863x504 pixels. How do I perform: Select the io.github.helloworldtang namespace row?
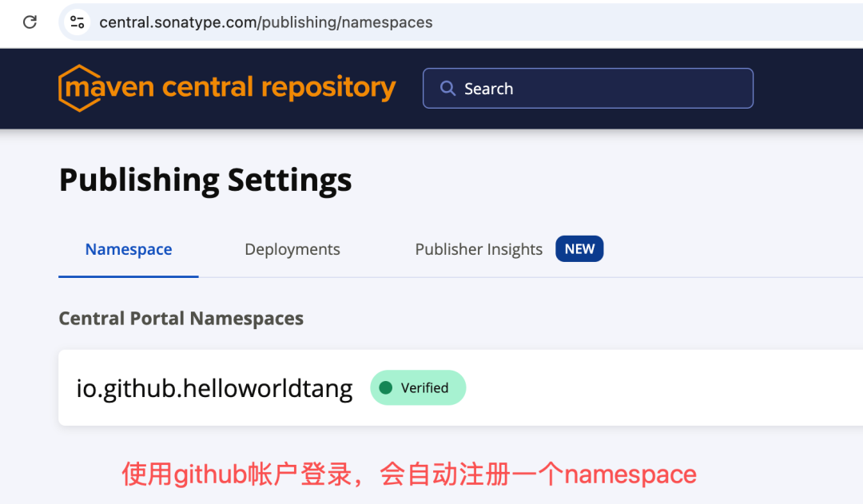pos(460,387)
